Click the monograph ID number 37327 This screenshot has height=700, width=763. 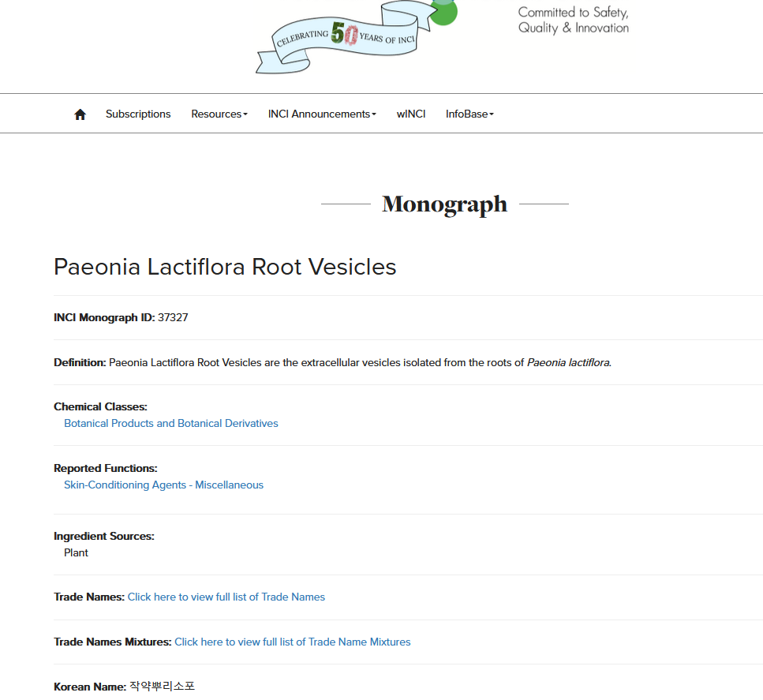tap(173, 318)
